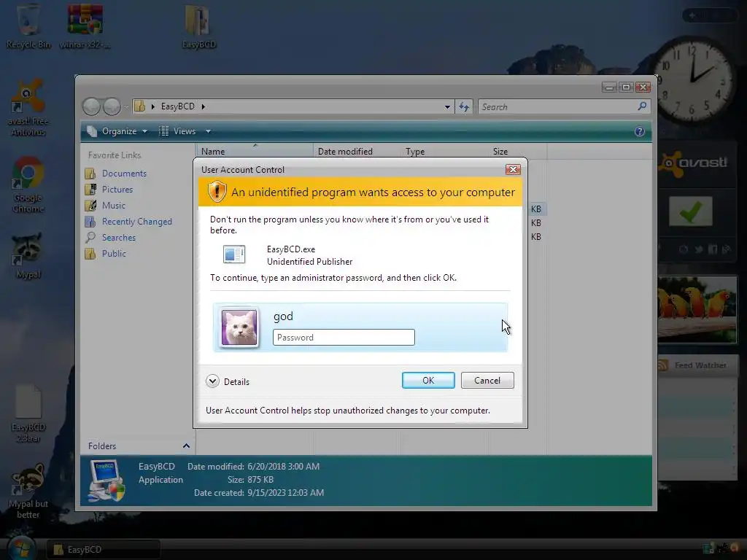Click the bird slideshow gadget picture
Screen dimensions: 747x560
(x=697, y=309)
